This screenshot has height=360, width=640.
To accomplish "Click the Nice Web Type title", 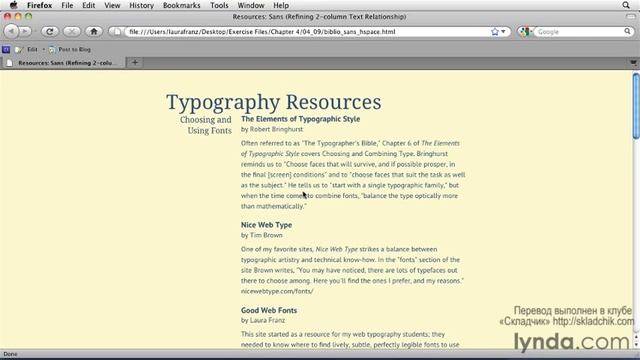I will (266, 225).
